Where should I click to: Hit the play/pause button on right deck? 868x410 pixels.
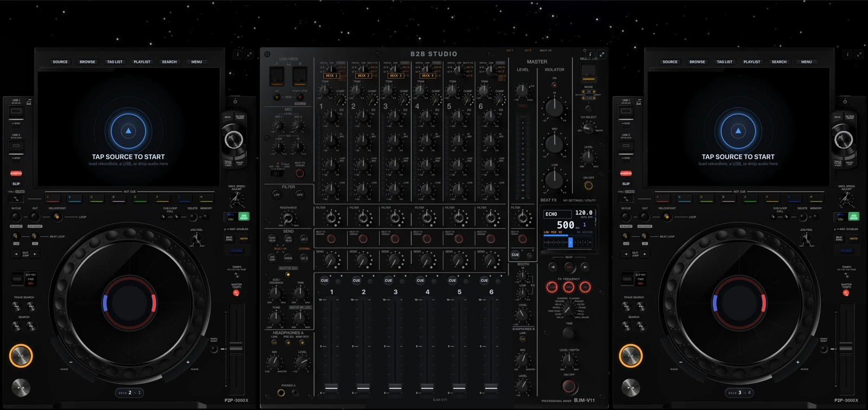pyautogui.click(x=631, y=388)
